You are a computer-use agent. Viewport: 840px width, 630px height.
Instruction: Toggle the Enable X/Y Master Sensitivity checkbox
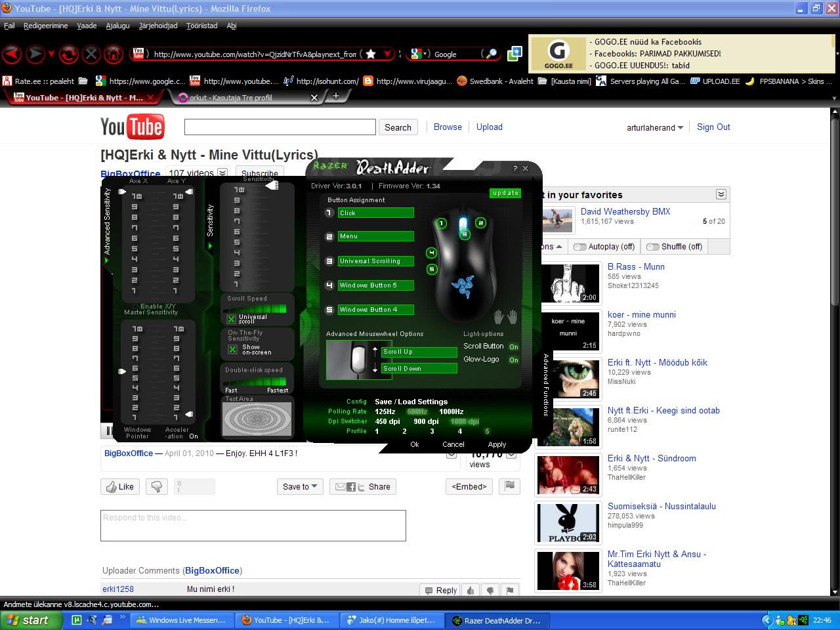tap(135, 306)
